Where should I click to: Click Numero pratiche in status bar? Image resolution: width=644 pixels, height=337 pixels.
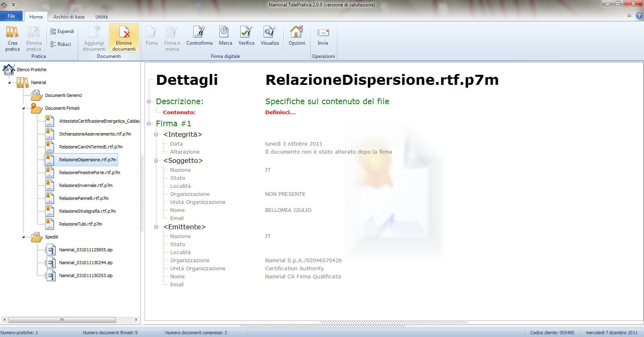coord(19,333)
